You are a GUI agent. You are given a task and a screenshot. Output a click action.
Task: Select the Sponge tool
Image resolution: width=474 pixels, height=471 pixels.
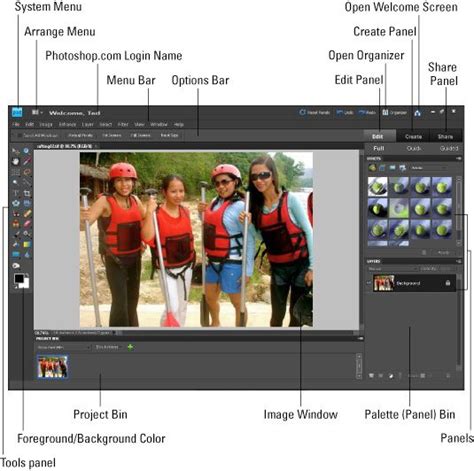point(16,266)
